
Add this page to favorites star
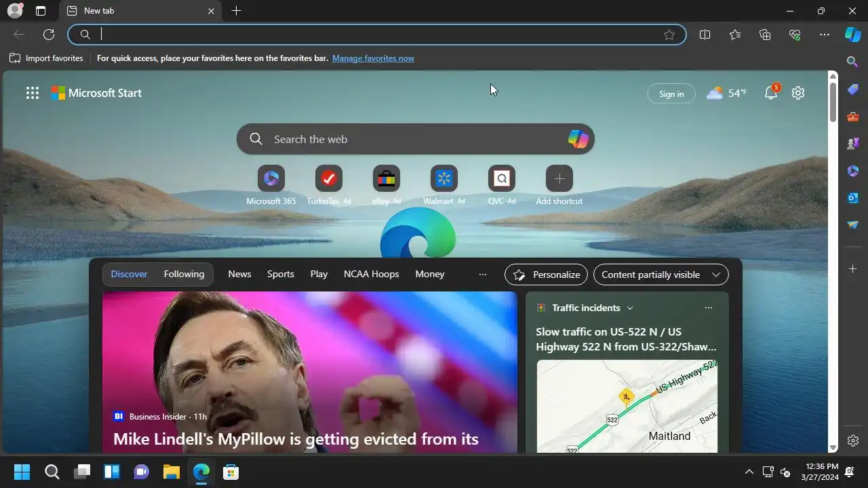669,35
